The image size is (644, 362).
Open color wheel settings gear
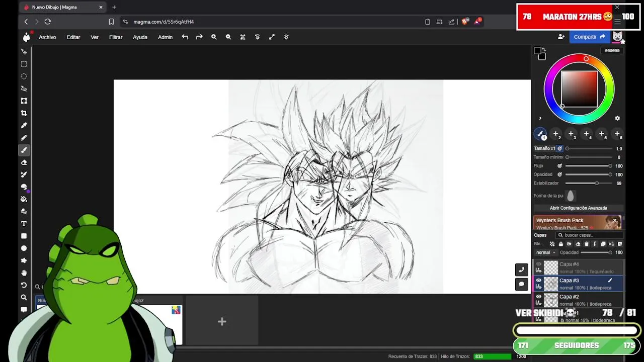(x=617, y=118)
